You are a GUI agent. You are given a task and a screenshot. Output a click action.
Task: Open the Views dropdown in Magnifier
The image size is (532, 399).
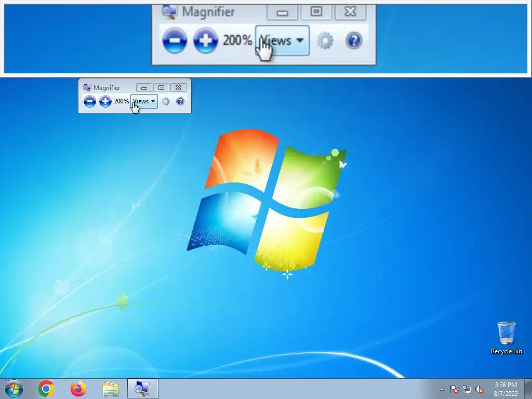[x=144, y=101]
